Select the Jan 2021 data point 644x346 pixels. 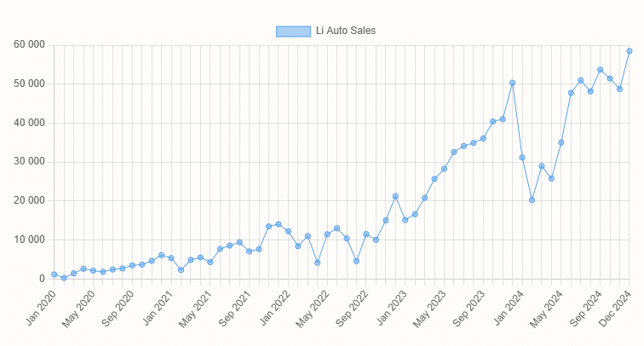click(171, 257)
